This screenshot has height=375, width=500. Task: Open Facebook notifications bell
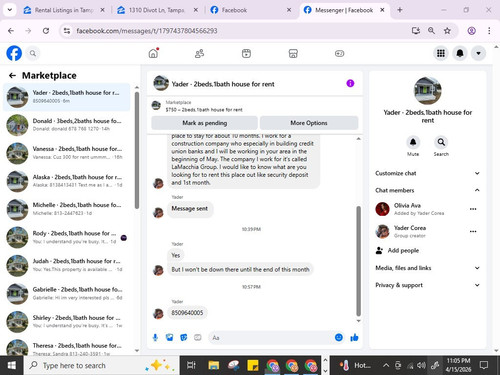click(460, 53)
